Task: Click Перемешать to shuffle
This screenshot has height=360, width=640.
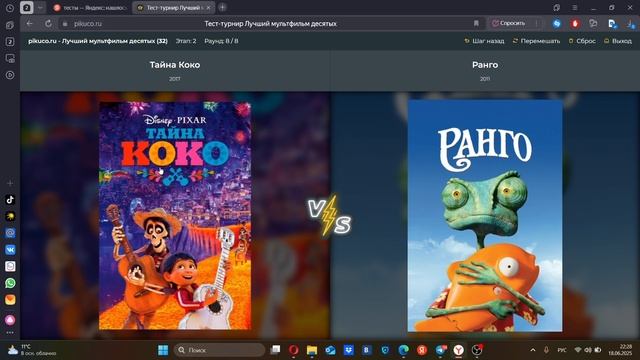Action: [x=536, y=41]
